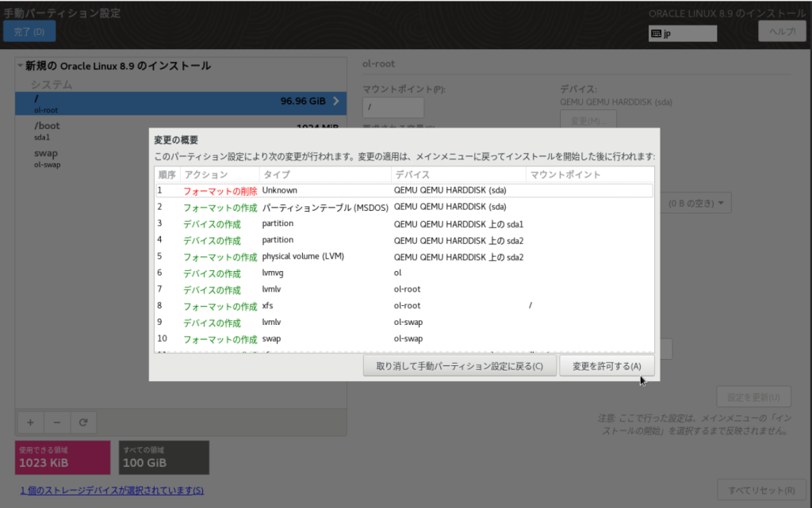Accept changes with 変更を許可する
Viewport: 812px width, 508px height.
pos(607,365)
